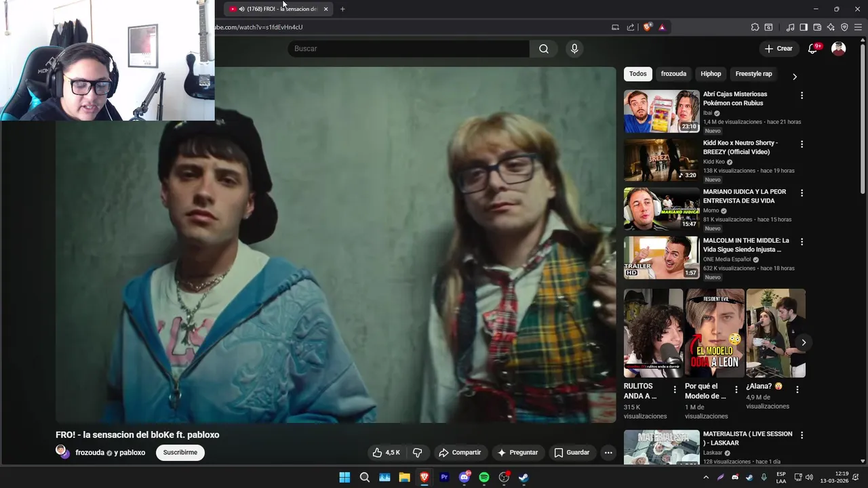This screenshot has height=488, width=868.
Task: Click the Crear button
Action: pyautogui.click(x=778, y=49)
